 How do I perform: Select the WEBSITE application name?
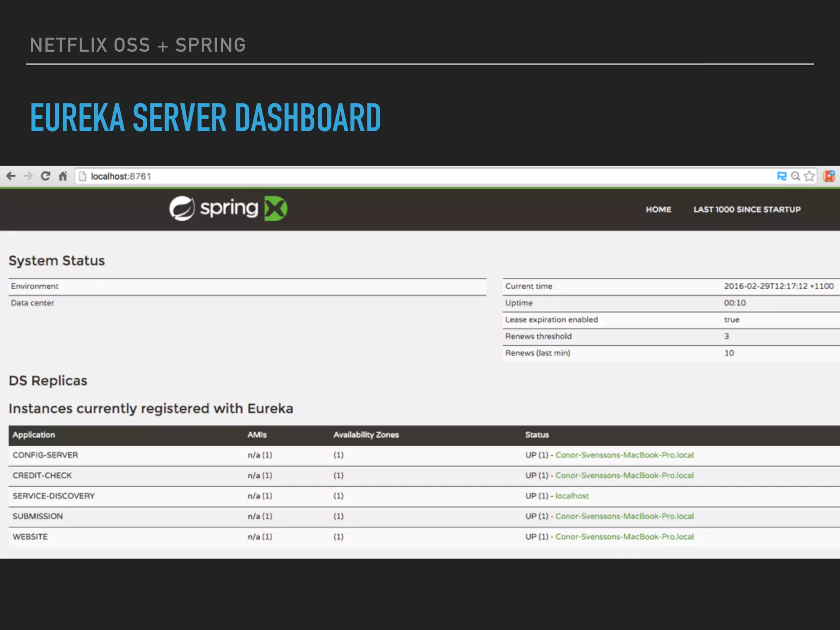pos(30,537)
